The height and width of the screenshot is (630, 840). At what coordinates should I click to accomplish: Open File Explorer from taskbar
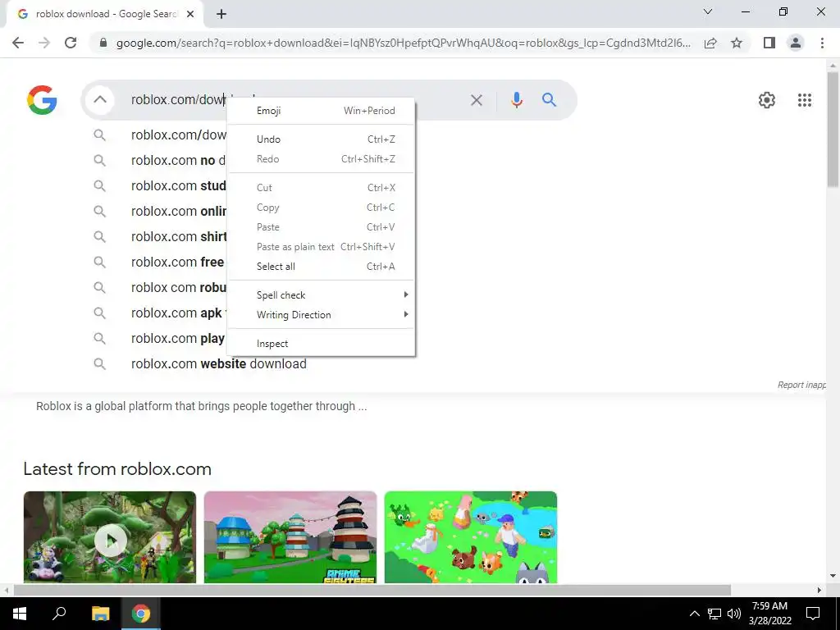pos(100,614)
